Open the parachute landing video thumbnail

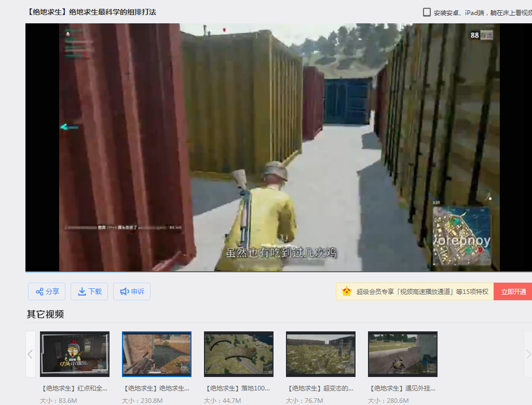coord(239,354)
